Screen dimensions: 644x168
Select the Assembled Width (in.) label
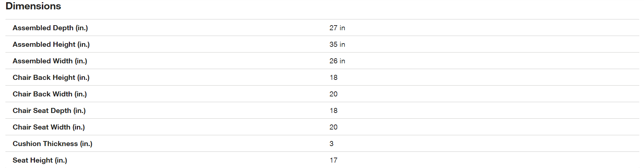point(50,61)
